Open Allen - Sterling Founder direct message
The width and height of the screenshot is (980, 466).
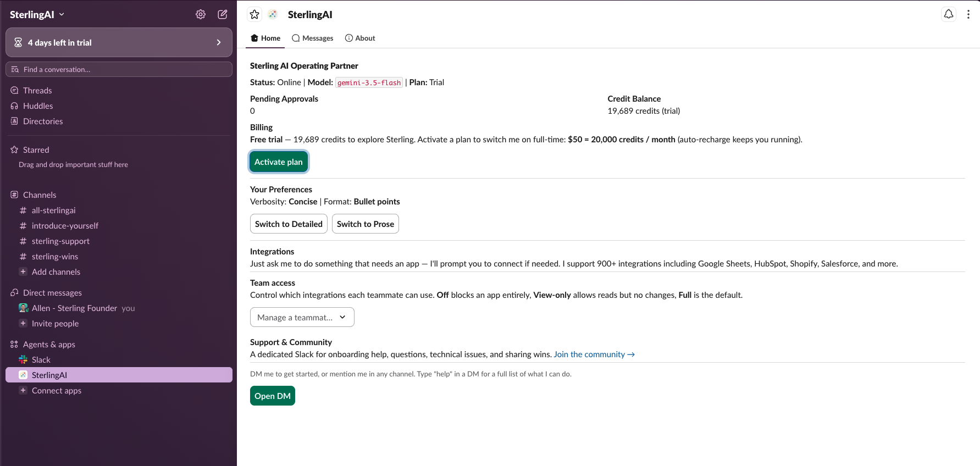(x=74, y=308)
